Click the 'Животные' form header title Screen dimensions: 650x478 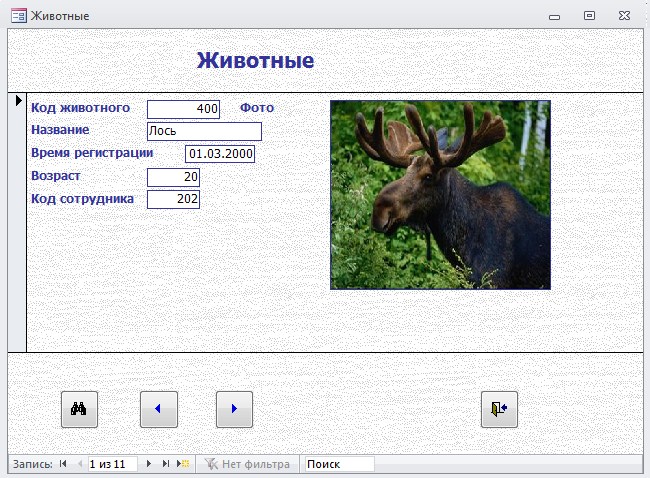point(255,61)
